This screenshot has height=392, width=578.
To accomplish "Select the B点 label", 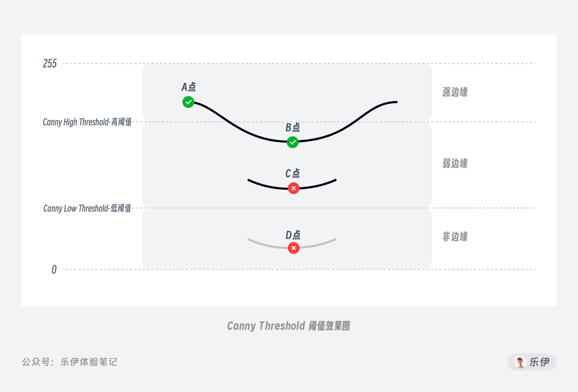I will 293,127.
